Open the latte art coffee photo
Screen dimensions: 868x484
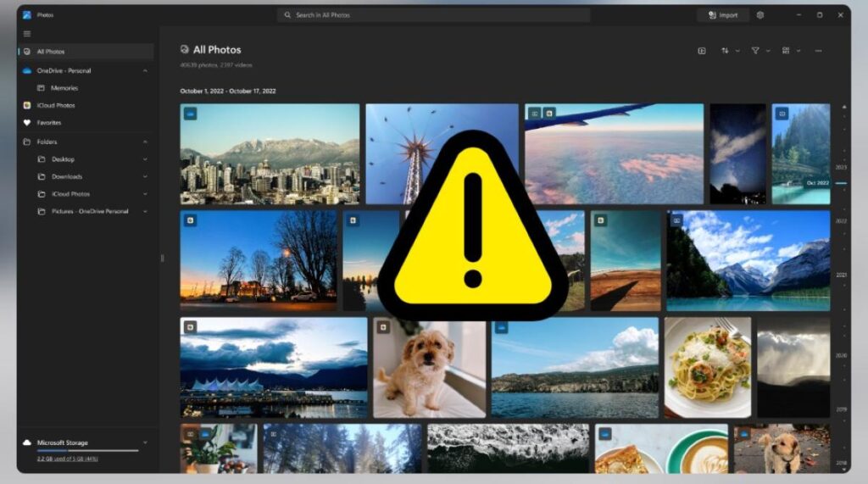click(x=661, y=448)
